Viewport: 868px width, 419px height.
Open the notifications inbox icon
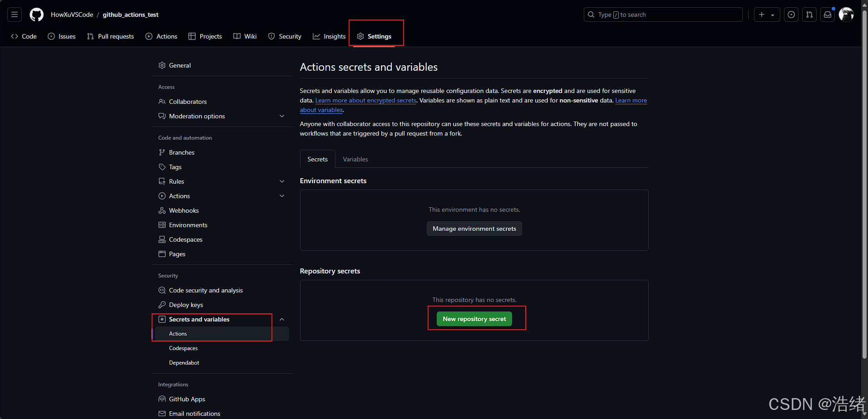tap(828, 15)
